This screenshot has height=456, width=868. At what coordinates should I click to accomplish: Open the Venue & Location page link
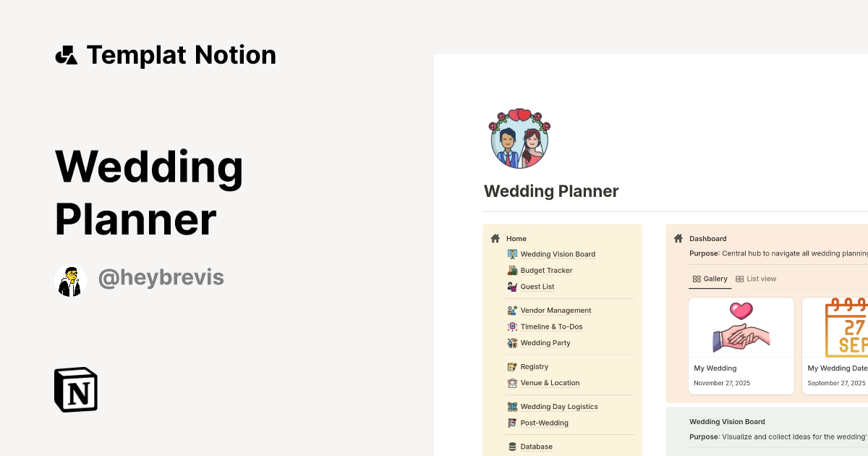550,382
